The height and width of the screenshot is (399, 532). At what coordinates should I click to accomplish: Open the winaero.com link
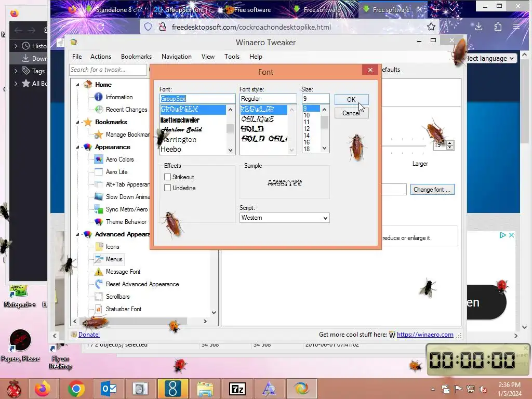pyautogui.click(x=425, y=335)
